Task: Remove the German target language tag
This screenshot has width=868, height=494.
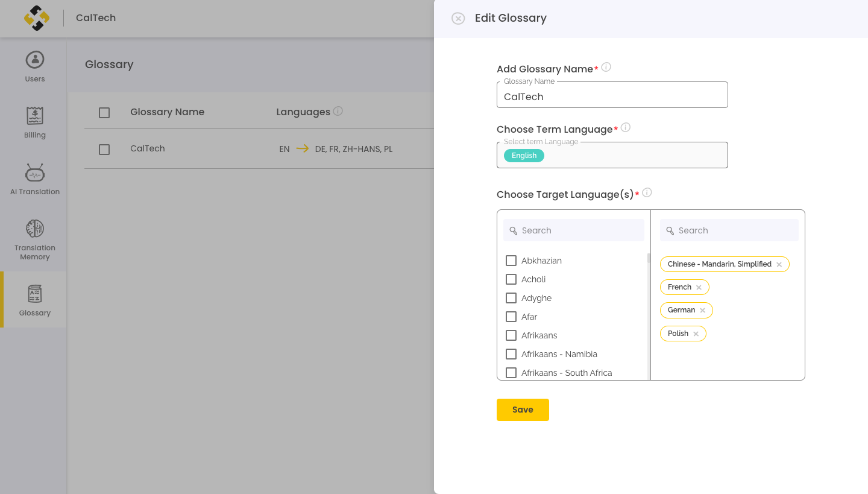Action: [x=702, y=310]
